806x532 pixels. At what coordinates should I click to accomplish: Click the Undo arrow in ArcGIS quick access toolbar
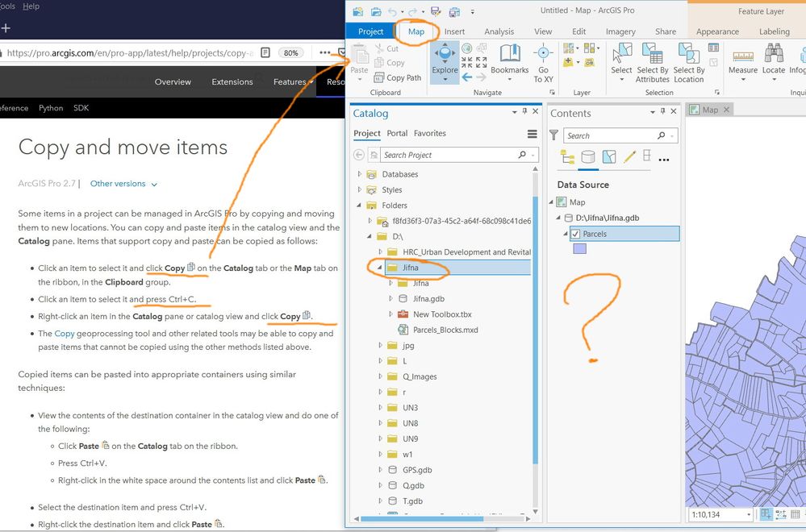click(393, 11)
